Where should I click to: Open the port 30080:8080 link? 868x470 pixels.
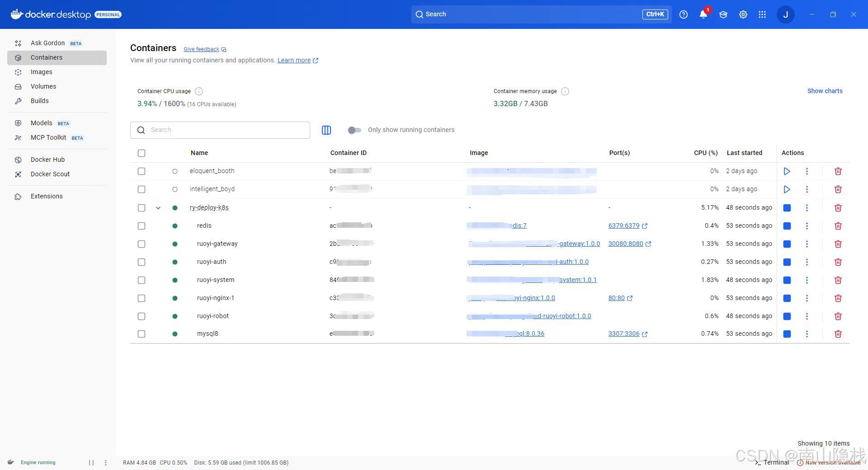(629, 244)
